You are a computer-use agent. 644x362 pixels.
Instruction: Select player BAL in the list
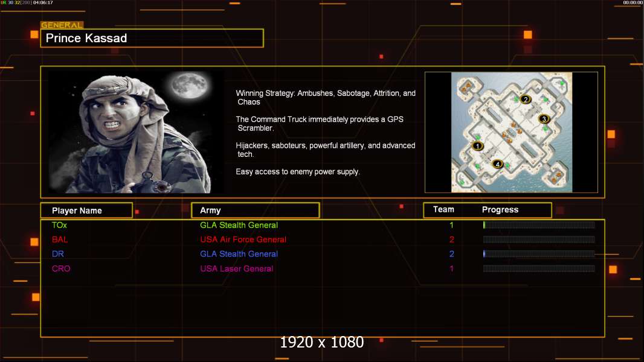(x=60, y=240)
